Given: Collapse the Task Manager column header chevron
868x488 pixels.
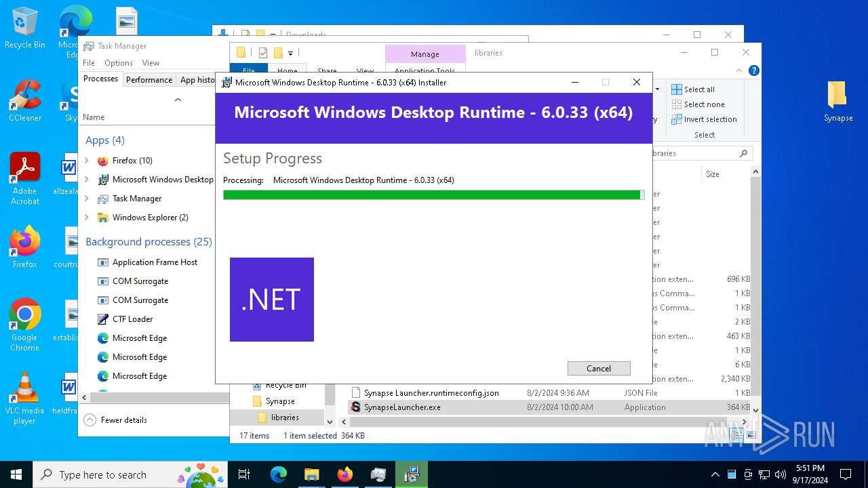Looking at the screenshot, I should pos(178,100).
